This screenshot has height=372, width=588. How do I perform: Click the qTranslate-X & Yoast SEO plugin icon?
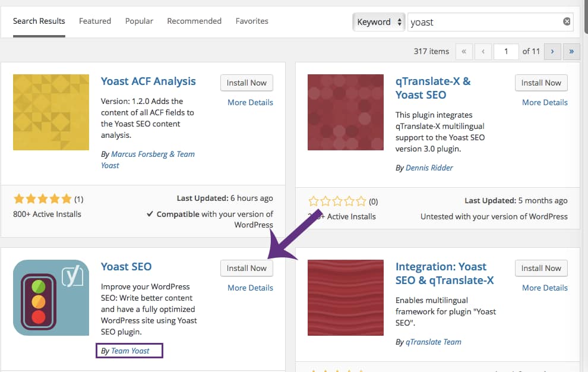click(x=346, y=112)
